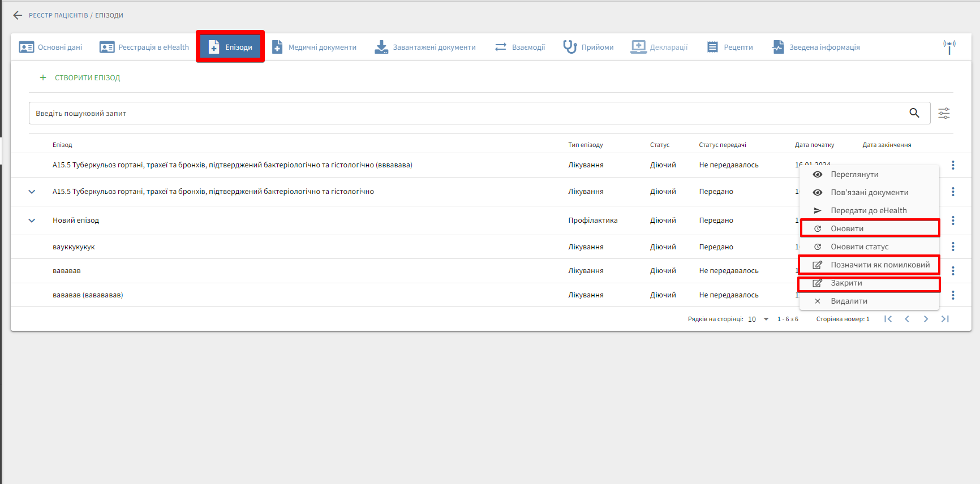Screen dimensions: 980x484
Task: Click the search magnifier icon
Action: pos(914,113)
